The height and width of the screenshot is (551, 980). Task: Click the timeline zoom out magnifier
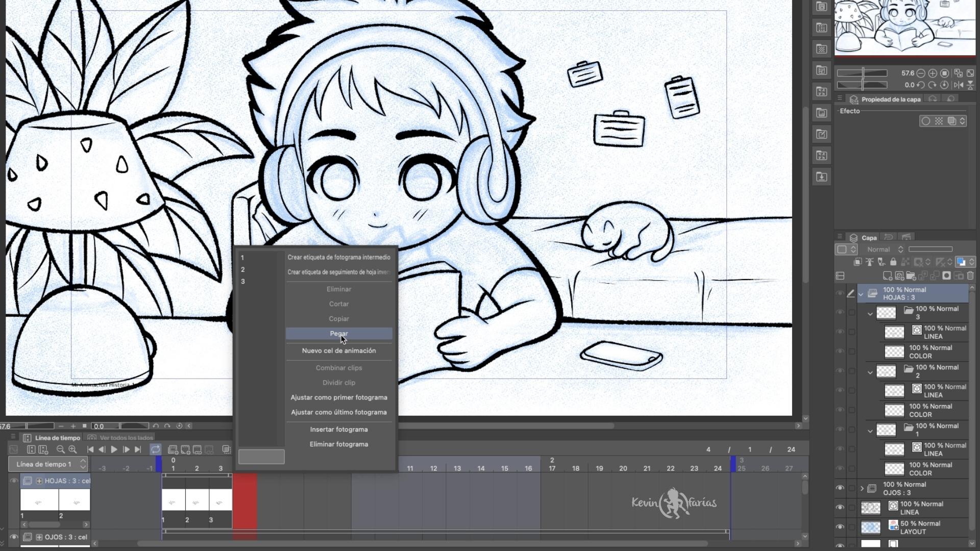(x=60, y=449)
